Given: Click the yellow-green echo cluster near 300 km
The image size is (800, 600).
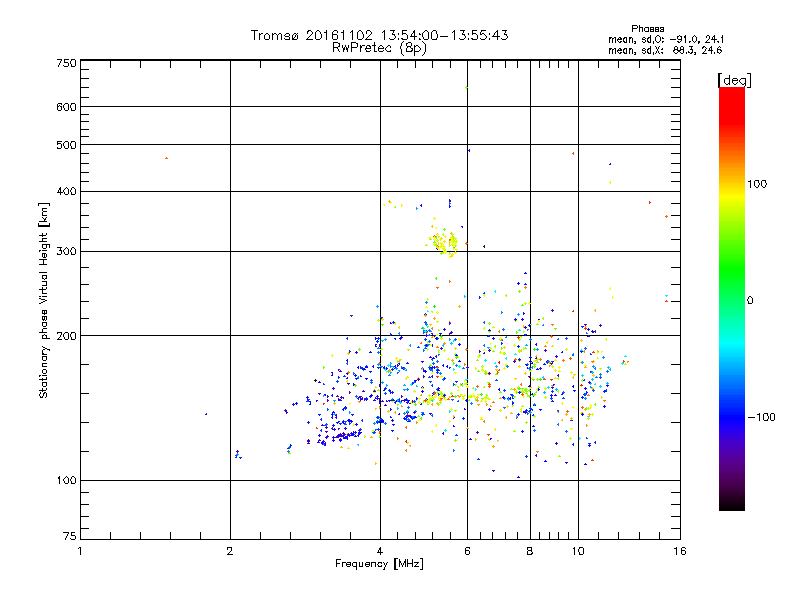Looking at the screenshot, I should pyautogui.click(x=443, y=241).
